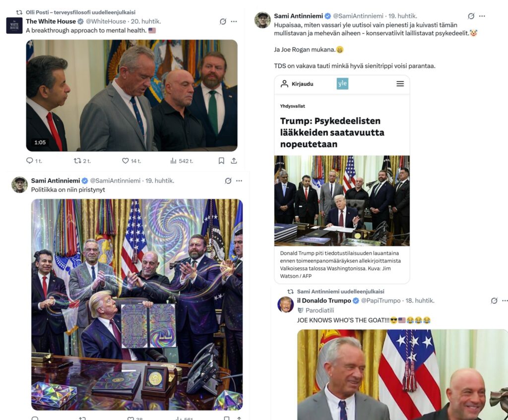Click the Grok icon on White House post
Screen dimensions: 508x420
(x=223, y=22)
